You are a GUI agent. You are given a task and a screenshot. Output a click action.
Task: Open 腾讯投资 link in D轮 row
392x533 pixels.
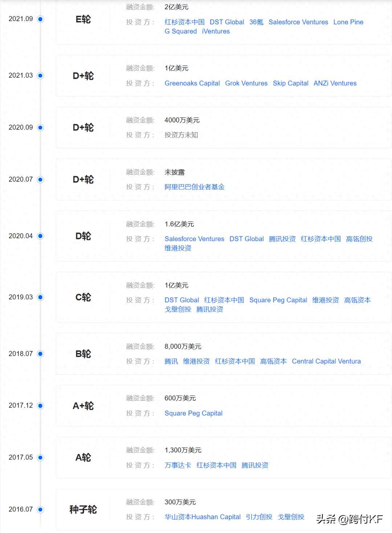pos(282,239)
